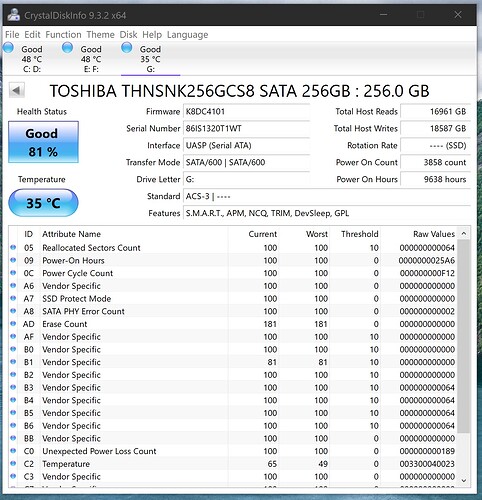Click the Power On Hours value 9638 hours
482x500 pixels.
tap(435, 179)
